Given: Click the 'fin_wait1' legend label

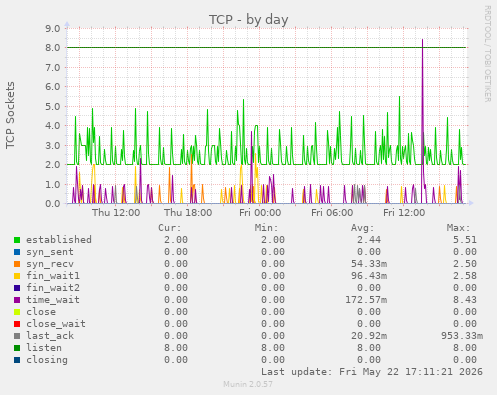Looking at the screenshot, I should point(53,276).
